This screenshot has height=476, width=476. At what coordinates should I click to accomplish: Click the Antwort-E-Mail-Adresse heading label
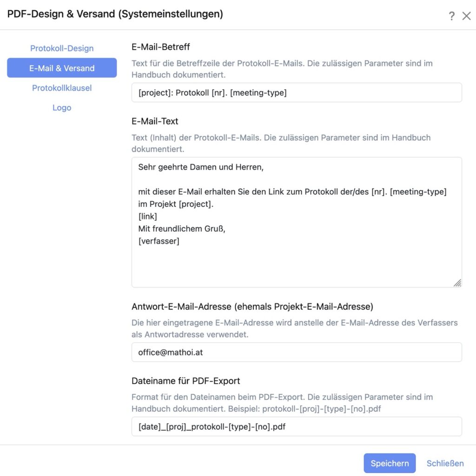click(252, 307)
